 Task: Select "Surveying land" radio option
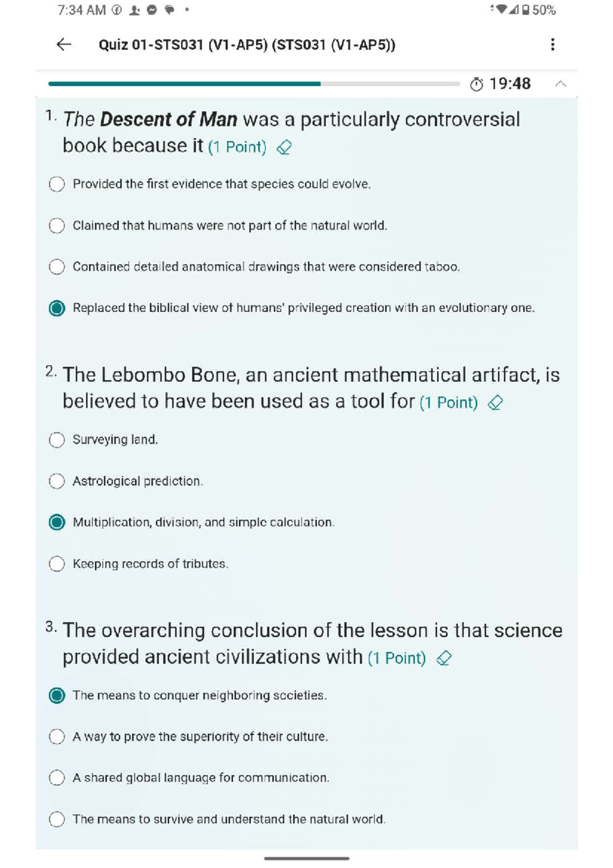pyautogui.click(x=57, y=440)
